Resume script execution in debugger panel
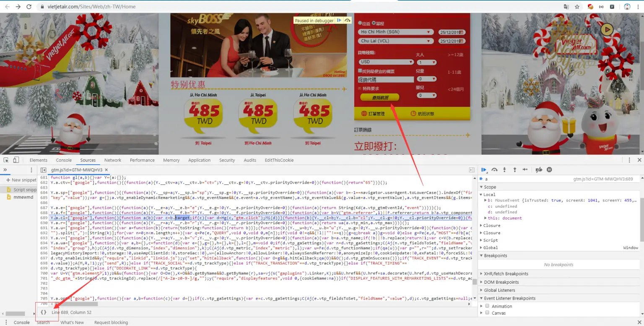 point(484,170)
